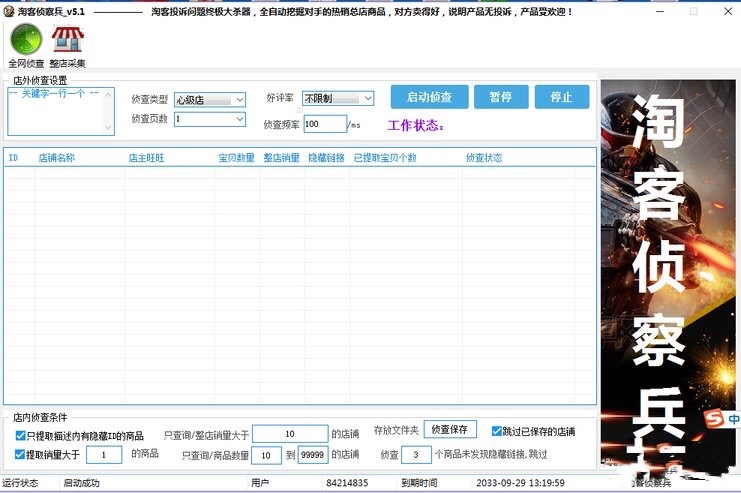Click the 店主旺旺 column header
Image resolution: width=741 pixels, height=493 pixels.
pos(146,158)
